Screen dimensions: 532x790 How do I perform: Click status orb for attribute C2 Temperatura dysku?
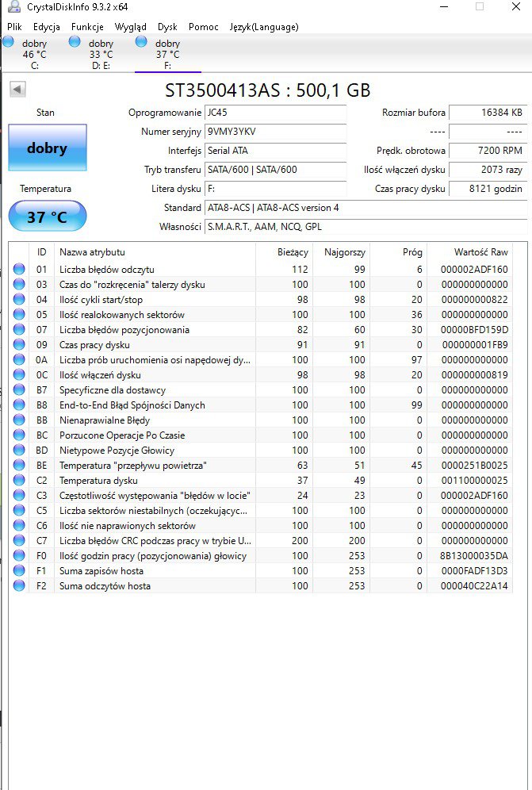(x=19, y=480)
